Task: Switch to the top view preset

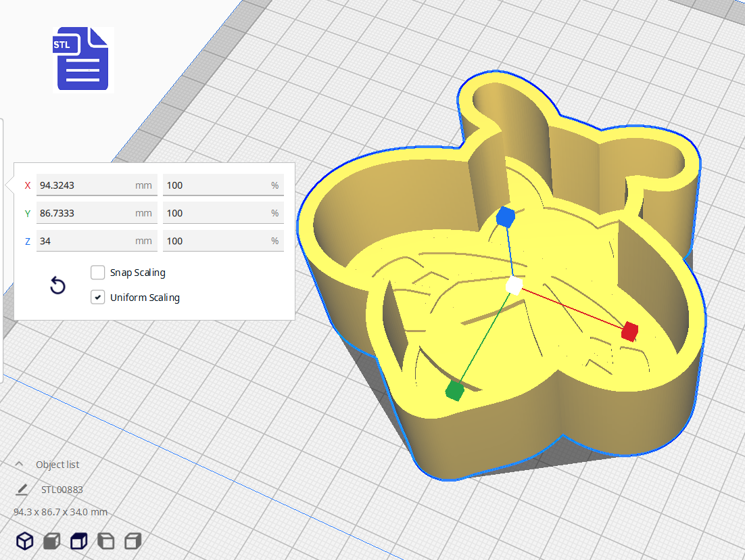Action: tap(78, 540)
